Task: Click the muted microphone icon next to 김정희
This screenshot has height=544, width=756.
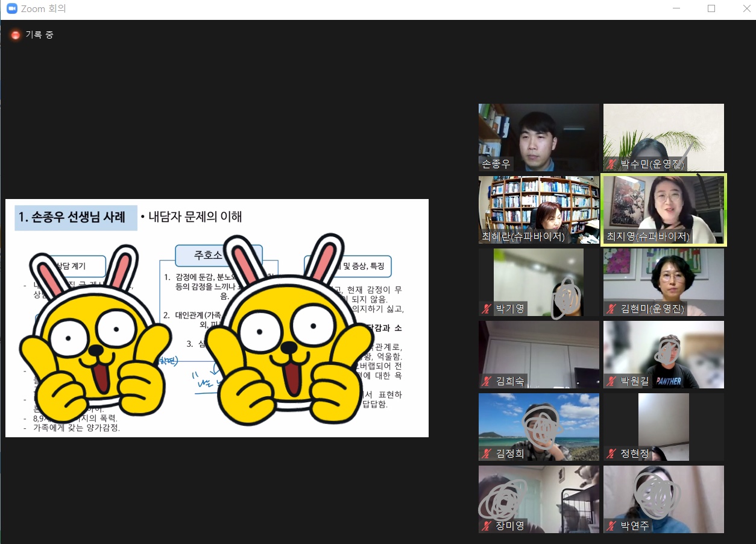Action: coord(487,454)
